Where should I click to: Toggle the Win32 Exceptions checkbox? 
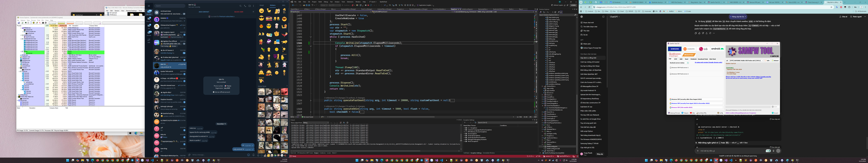[x=466, y=141]
